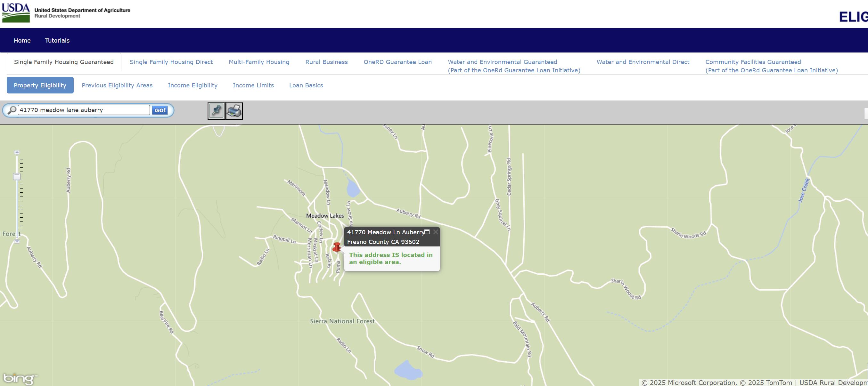Click the address search input field
The width and height of the screenshot is (868, 386).
(84, 110)
